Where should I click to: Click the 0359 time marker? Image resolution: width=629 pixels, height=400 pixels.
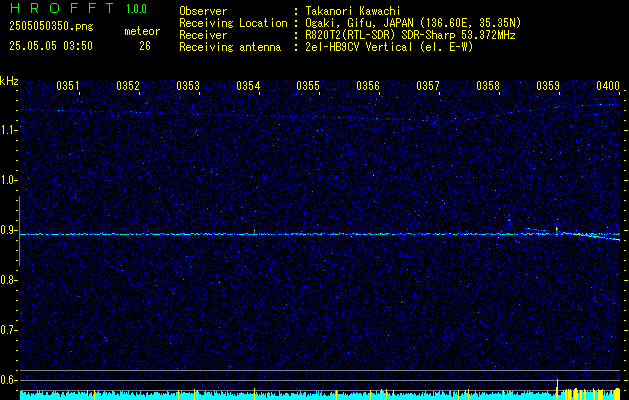click(548, 86)
